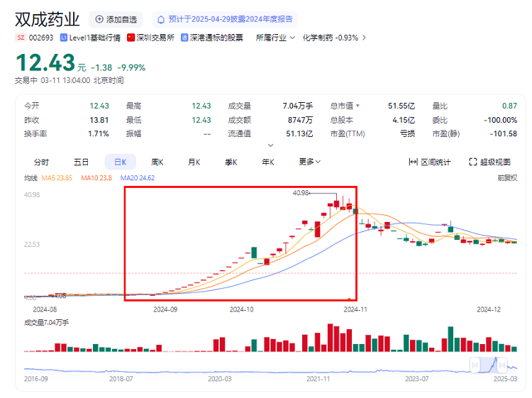
Task: Click the 双成药业 stock name title
Action: point(47,19)
